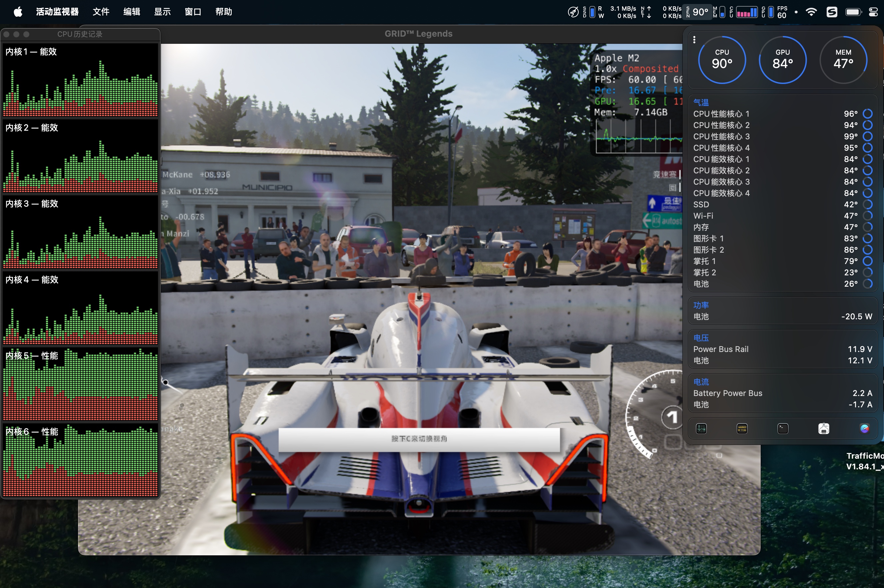Click the ring indicator for 图形卡 2
Image resolution: width=884 pixels, height=588 pixels.
click(868, 250)
